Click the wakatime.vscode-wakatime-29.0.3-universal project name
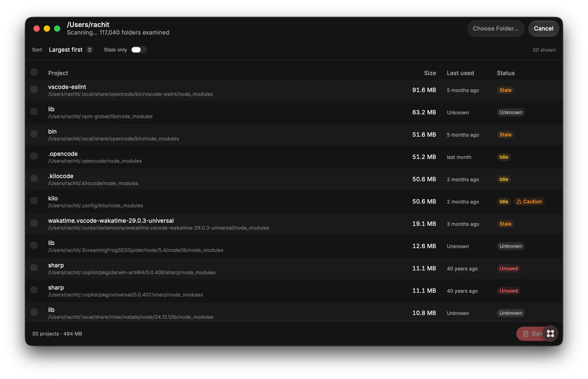 (x=111, y=220)
